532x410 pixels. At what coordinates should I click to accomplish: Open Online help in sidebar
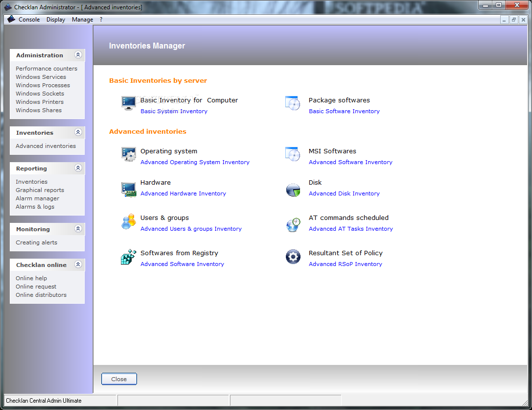(31, 278)
